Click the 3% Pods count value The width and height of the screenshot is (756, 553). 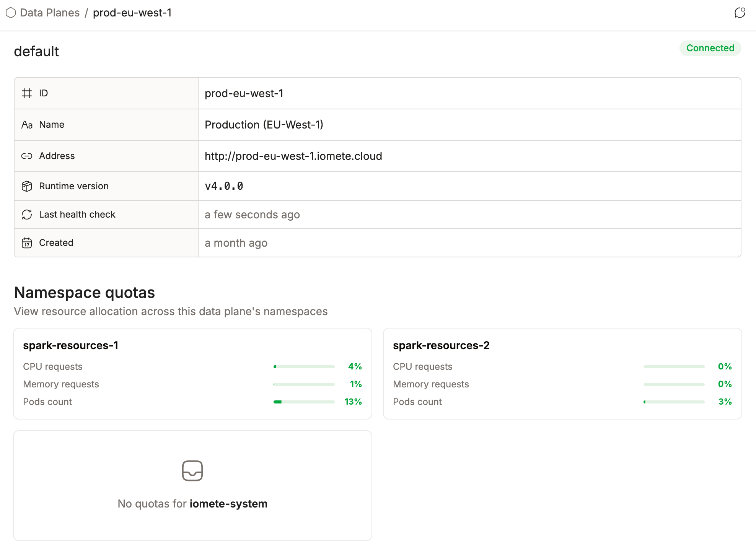click(725, 402)
